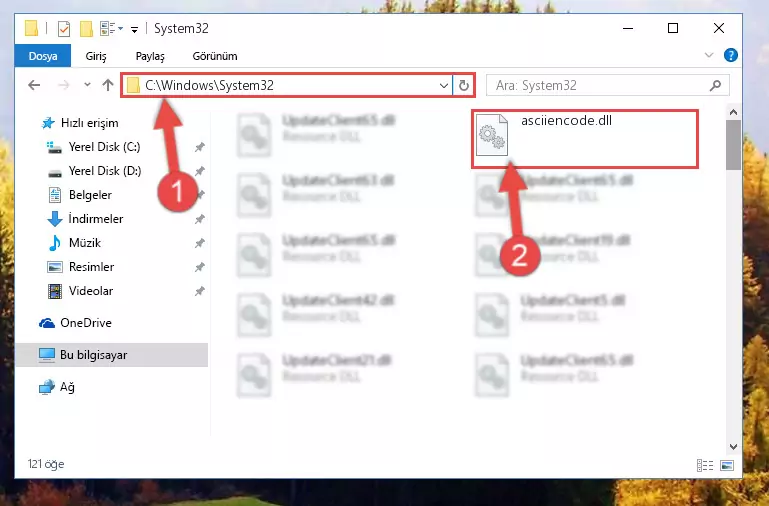Click the Properties quick access toolbar icon
The height and width of the screenshot is (506, 769).
pos(64,29)
